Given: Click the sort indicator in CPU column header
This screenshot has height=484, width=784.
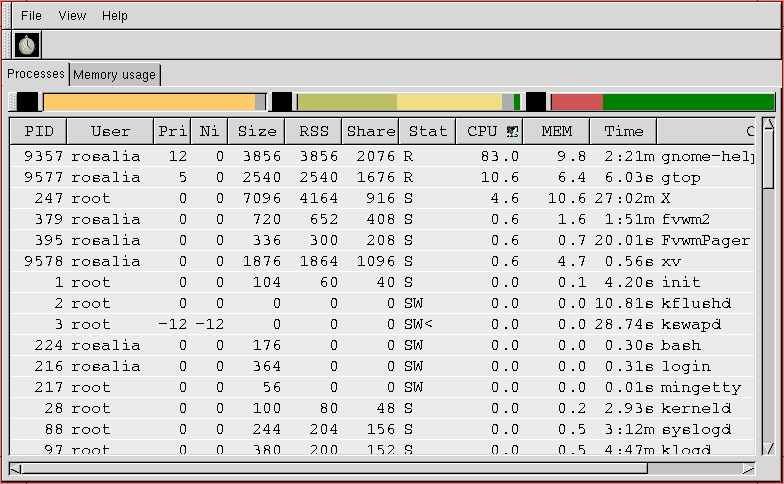Looking at the screenshot, I should pos(513,131).
